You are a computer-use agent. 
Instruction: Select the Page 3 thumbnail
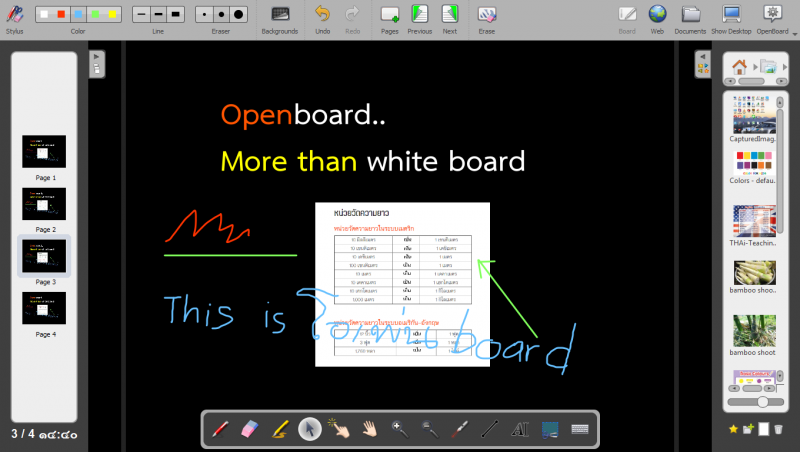(x=44, y=256)
